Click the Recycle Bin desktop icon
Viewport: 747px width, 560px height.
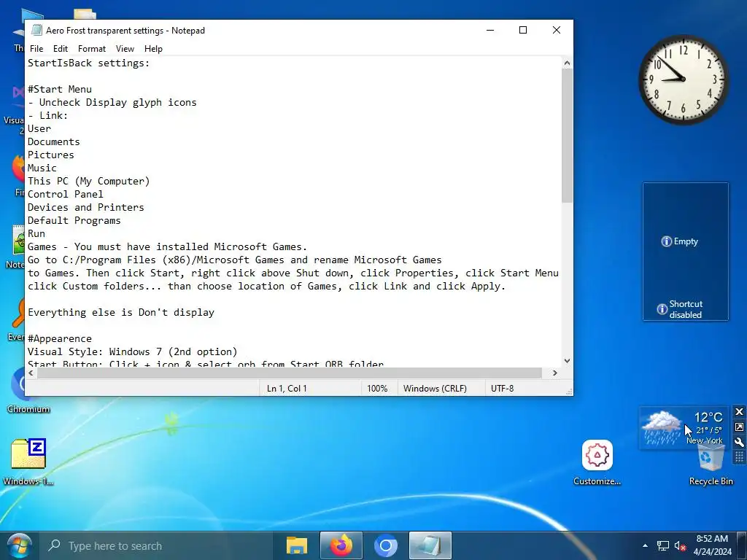click(711, 464)
